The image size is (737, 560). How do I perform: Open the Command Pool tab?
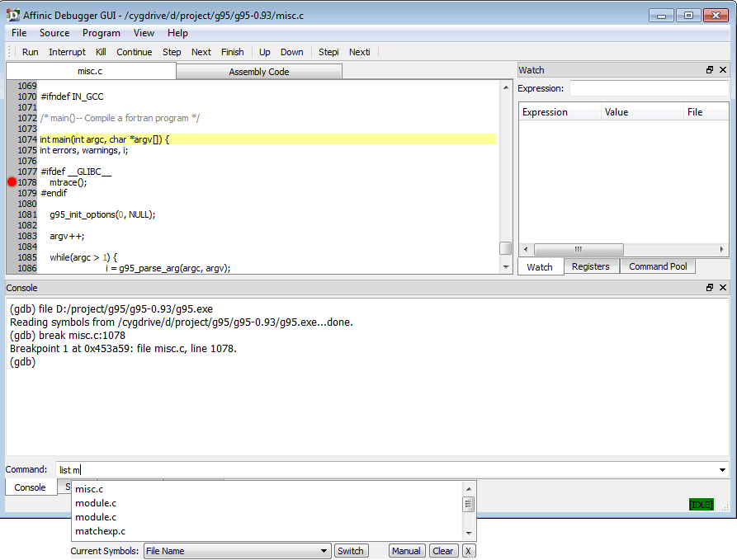tap(658, 266)
